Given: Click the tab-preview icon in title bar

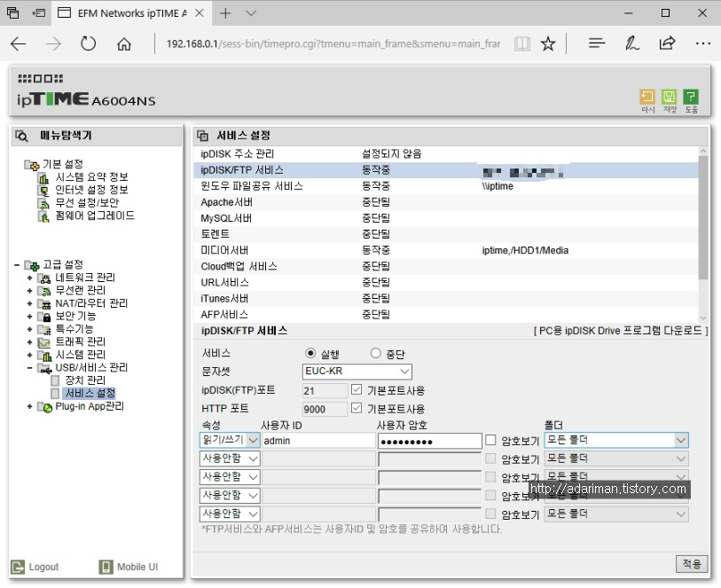Looking at the screenshot, I should pos(13,13).
